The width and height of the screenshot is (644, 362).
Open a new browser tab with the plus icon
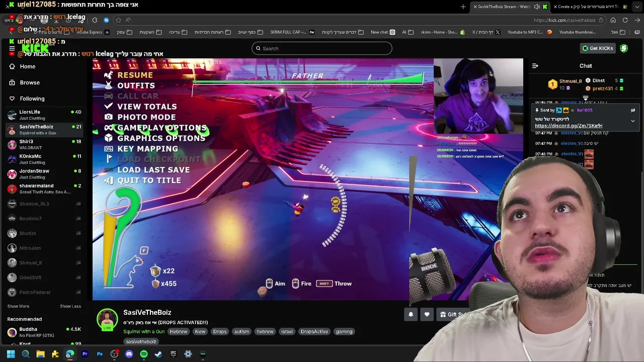point(463,7)
